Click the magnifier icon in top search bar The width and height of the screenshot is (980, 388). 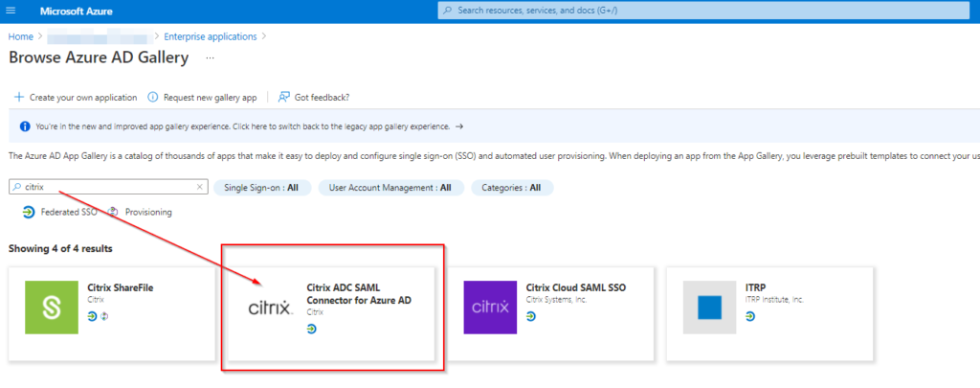448,11
